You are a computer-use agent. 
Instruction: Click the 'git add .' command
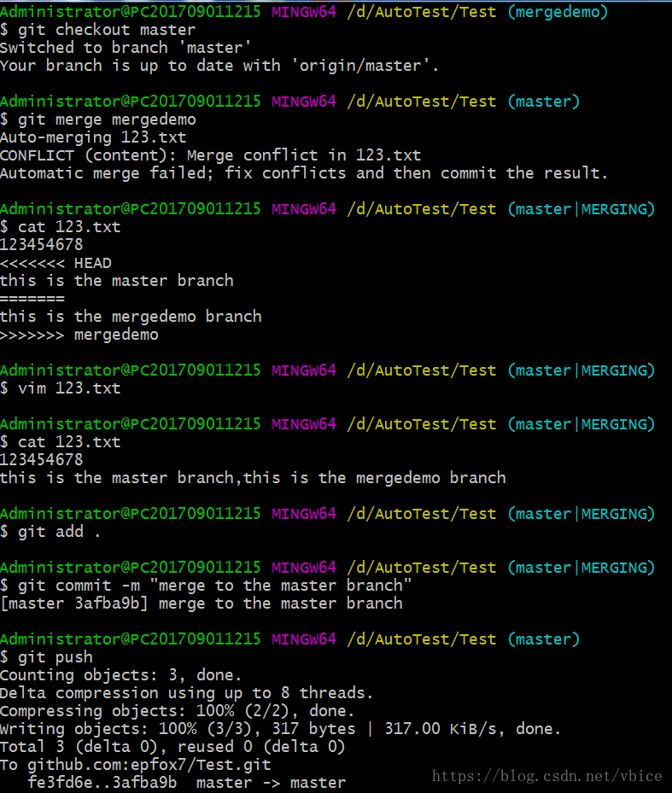(50, 532)
